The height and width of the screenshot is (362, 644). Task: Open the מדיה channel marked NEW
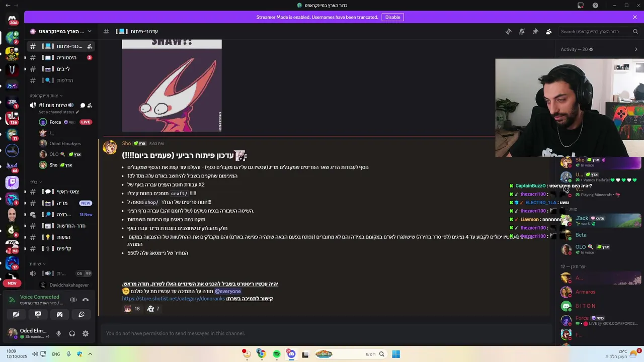[x=61, y=203]
